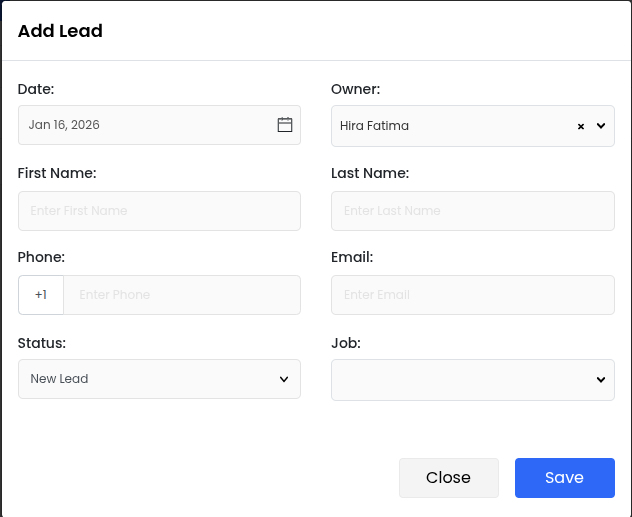
Task: Click the Phone label
Action: click(x=41, y=257)
